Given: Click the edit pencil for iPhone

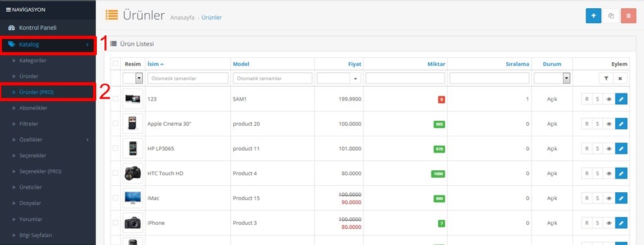Looking at the screenshot, I should coord(621,223).
